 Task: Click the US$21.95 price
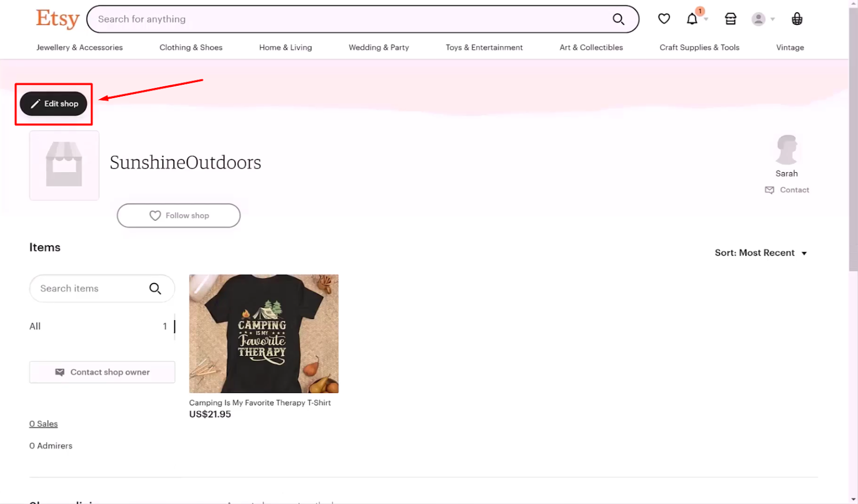click(210, 414)
